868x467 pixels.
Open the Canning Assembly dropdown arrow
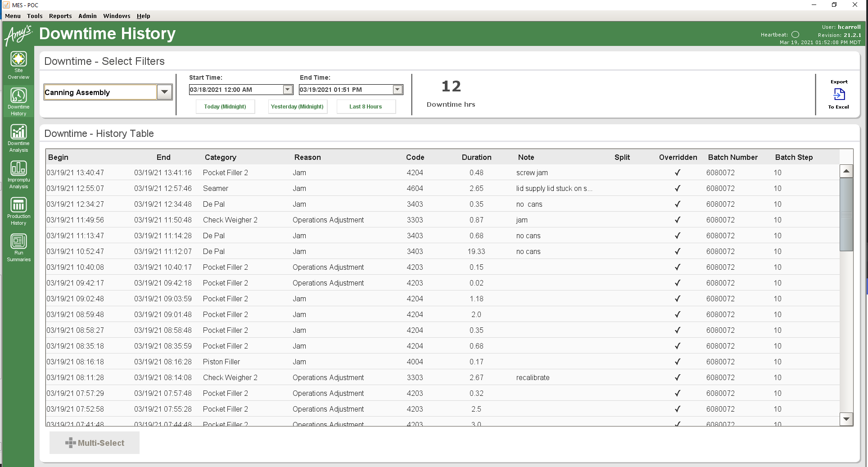pos(164,92)
